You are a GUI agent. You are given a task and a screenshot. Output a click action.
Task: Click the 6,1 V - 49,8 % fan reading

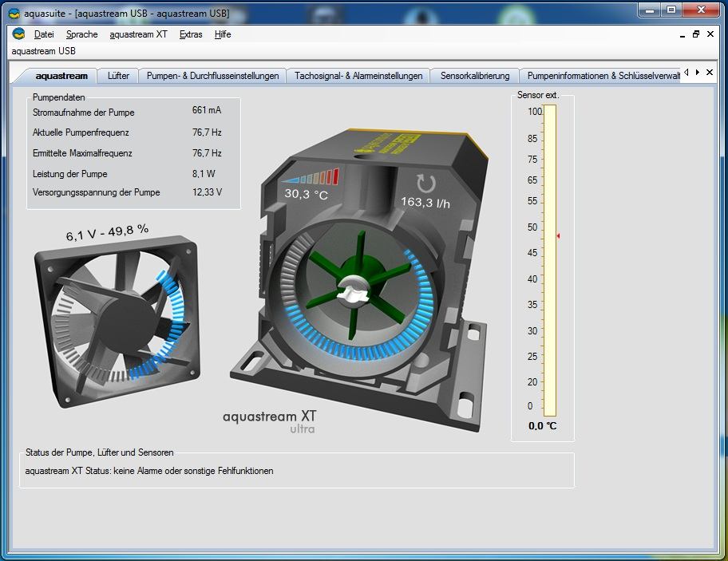coord(107,232)
